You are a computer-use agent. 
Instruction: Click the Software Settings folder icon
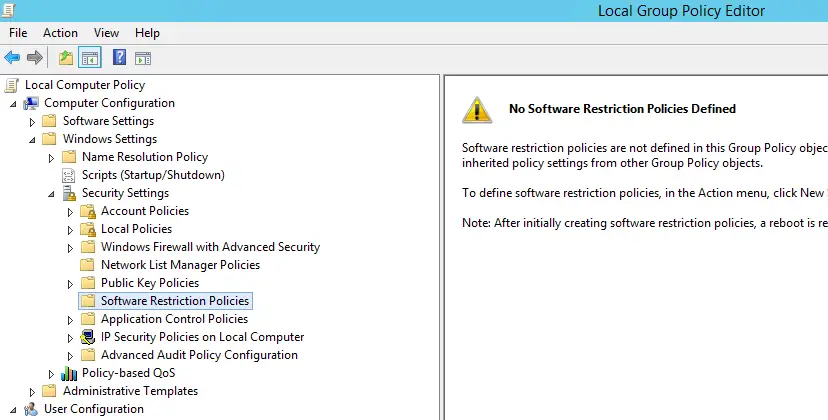point(49,121)
